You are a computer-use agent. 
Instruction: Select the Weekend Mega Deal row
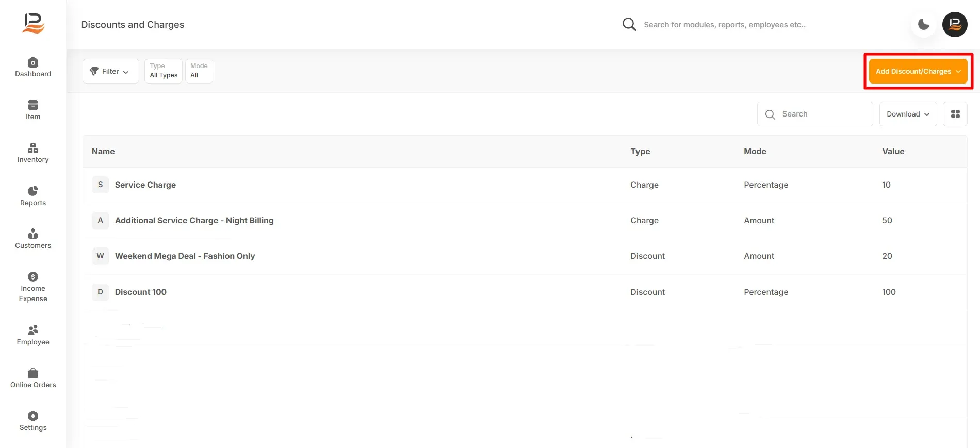[x=525, y=256]
